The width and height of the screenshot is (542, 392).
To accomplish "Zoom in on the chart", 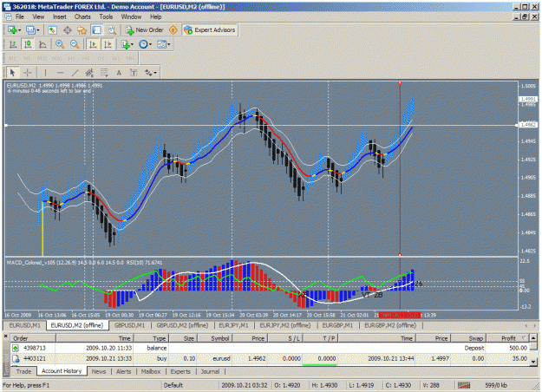I will point(60,44).
